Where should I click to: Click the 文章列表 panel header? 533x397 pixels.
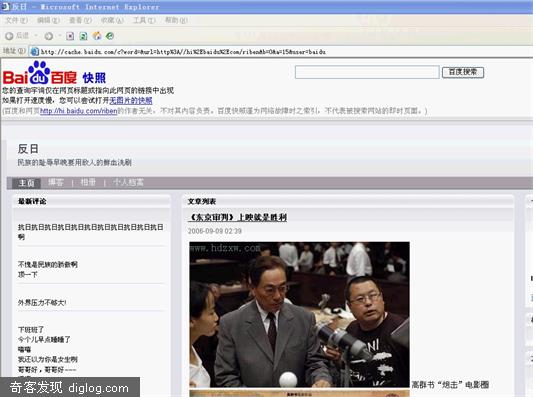202,201
